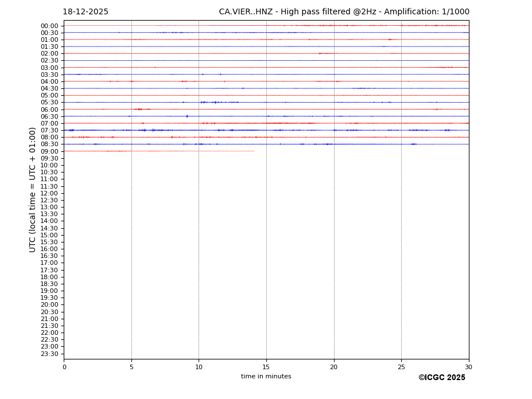Select the 00:00 time row label
The width and height of the screenshot is (532, 399).
(49, 26)
